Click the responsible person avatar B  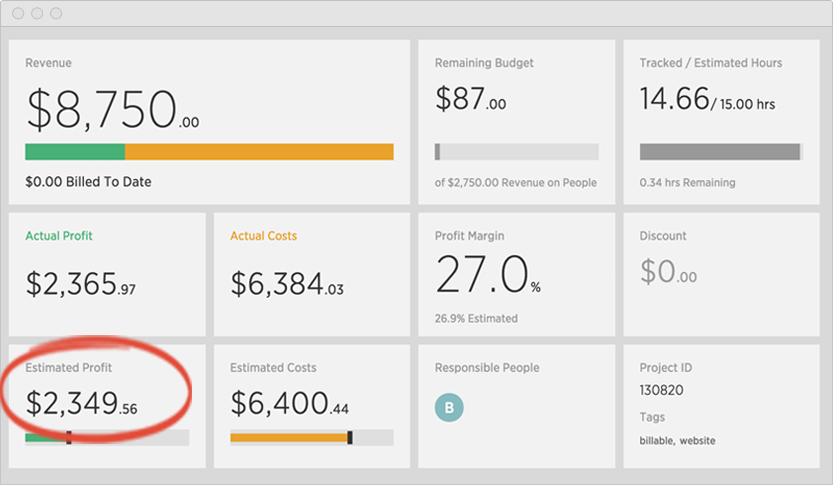[x=449, y=407]
